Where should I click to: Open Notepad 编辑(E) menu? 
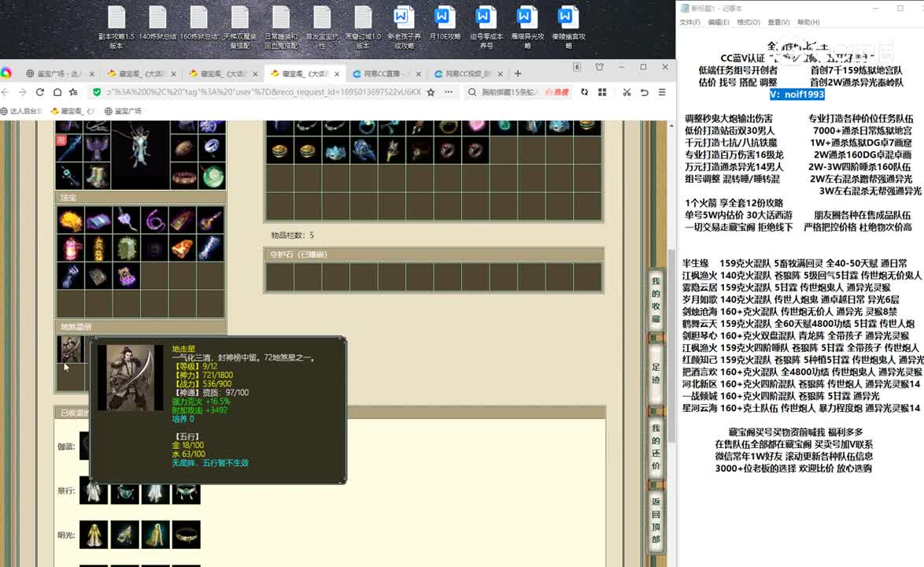pos(719,22)
